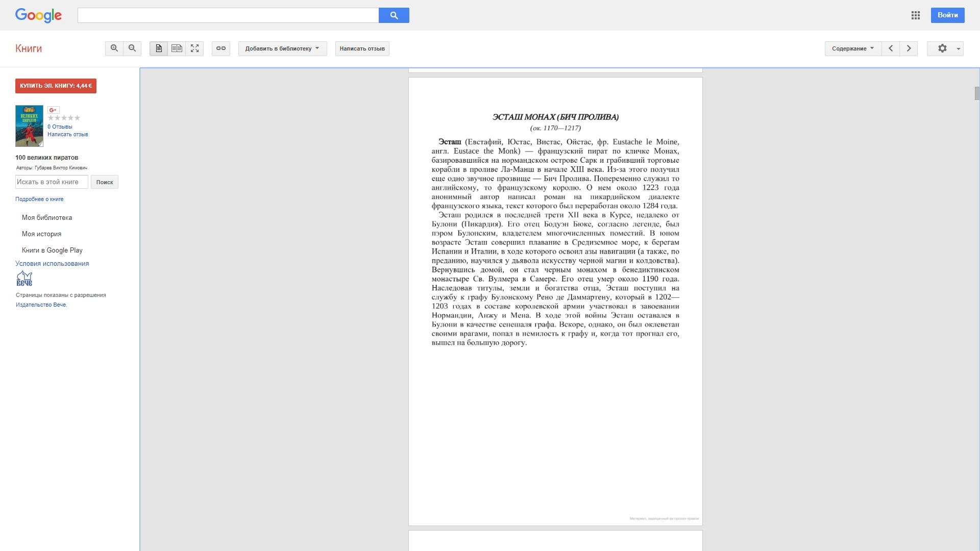Open Моя история in sidebar
The height and width of the screenshot is (551, 980).
(x=41, y=234)
